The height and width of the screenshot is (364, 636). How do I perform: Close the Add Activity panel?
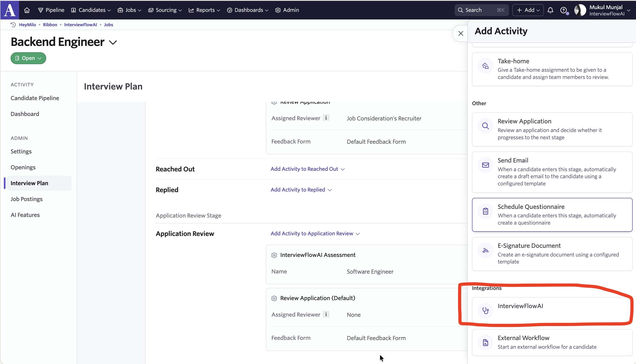tap(461, 33)
